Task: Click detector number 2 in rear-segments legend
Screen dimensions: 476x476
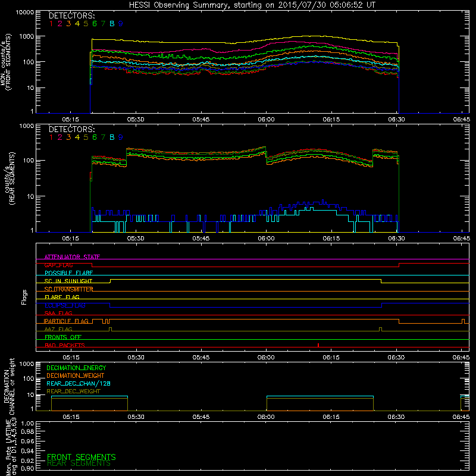Action: [60, 137]
